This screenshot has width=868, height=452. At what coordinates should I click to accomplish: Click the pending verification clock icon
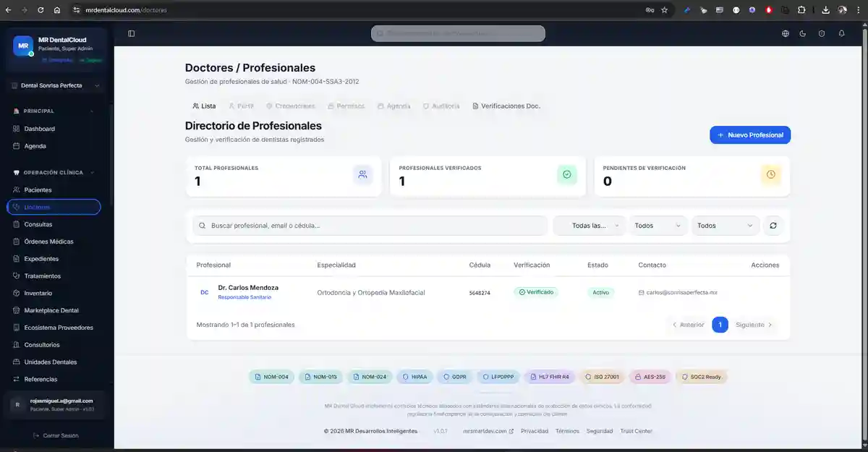(x=771, y=174)
